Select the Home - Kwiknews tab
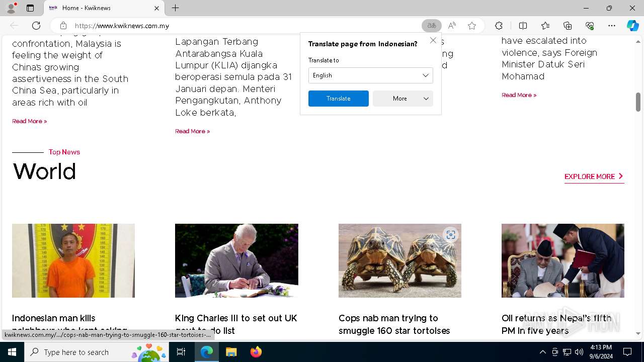Image resolution: width=644 pixels, height=362 pixels. pyautogui.click(x=104, y=8)
